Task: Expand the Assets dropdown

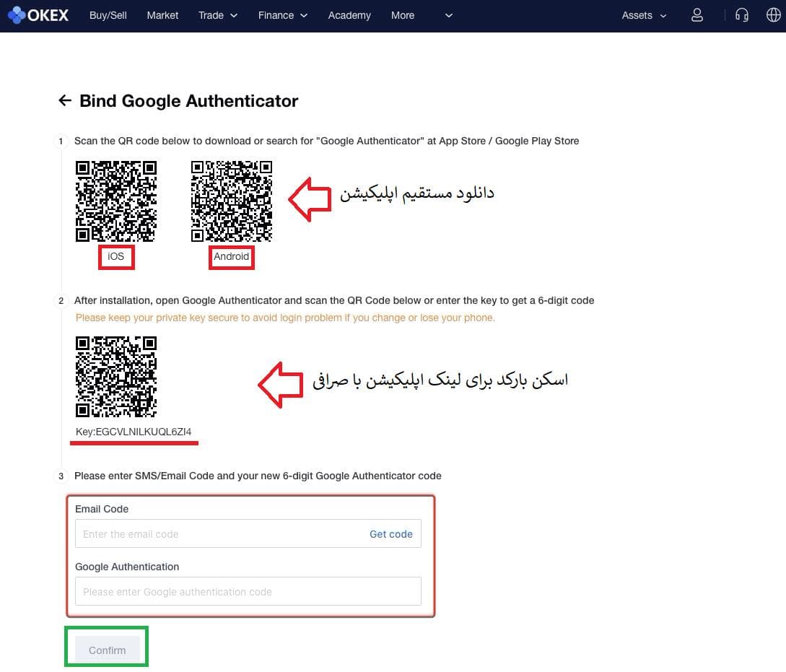Action: tap(644, 16)
